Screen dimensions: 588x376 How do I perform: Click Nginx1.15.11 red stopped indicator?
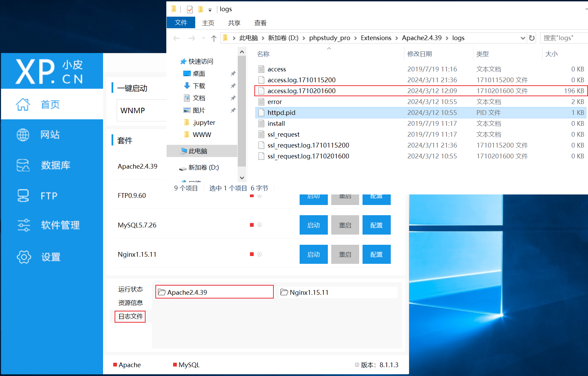pos(252,254)
